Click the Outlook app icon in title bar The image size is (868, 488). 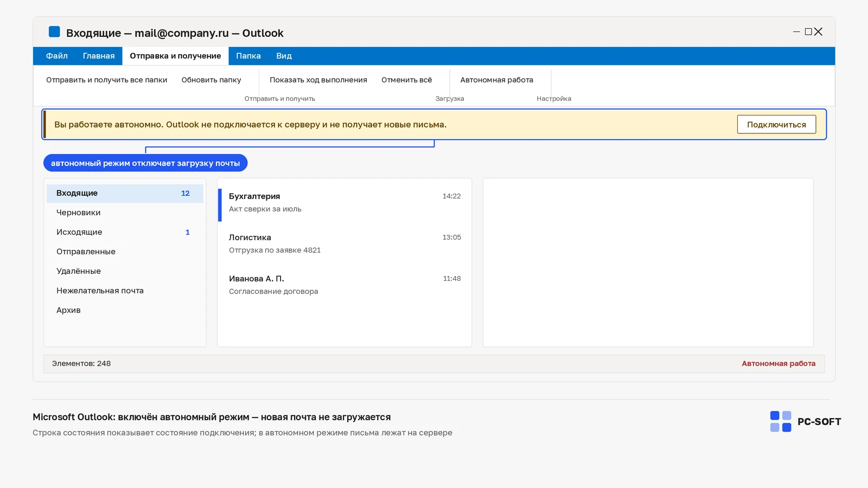(x=54, y=32)
